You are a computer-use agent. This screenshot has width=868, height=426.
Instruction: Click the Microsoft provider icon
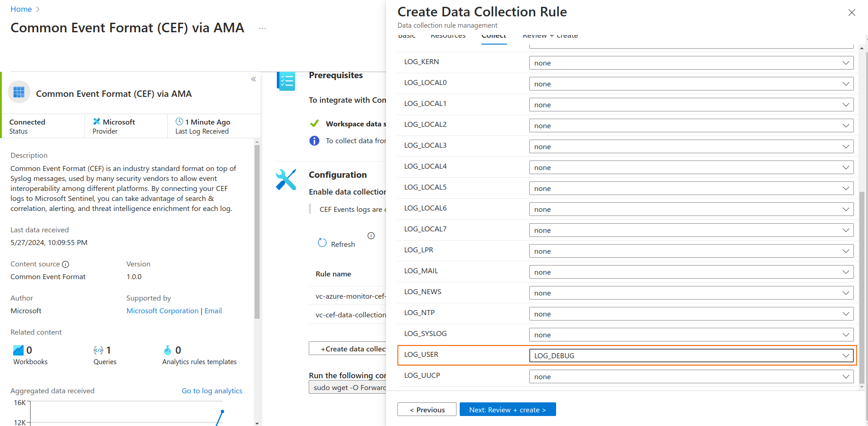coord(96,121)
